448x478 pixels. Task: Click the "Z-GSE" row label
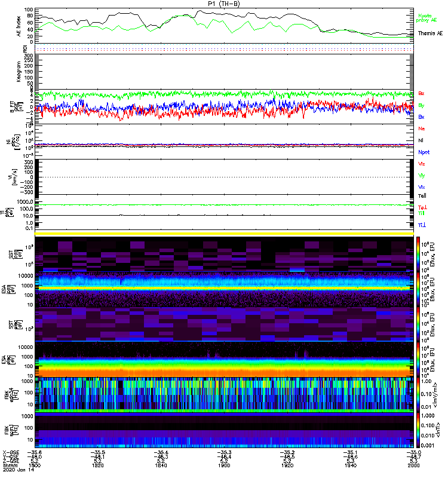[x=11, y=461]
